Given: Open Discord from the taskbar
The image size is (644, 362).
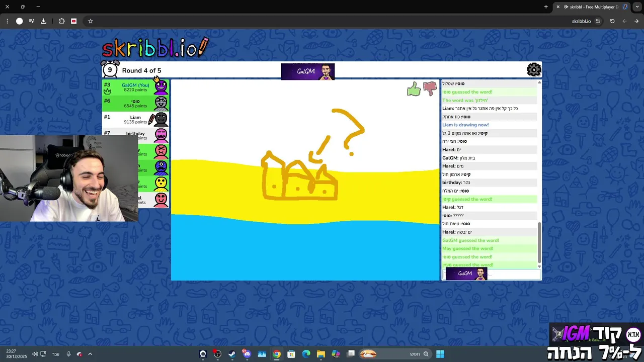Looking at the screenshot, I should (247, 354).
